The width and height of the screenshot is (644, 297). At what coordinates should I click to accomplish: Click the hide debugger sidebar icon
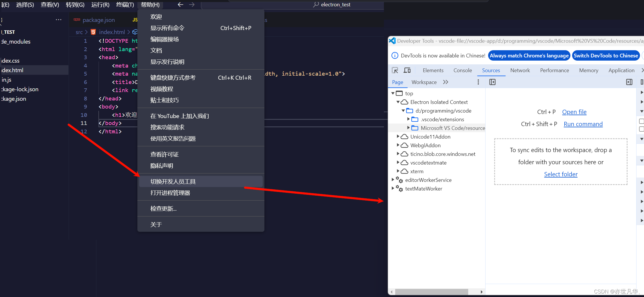[x=629, y=82]
